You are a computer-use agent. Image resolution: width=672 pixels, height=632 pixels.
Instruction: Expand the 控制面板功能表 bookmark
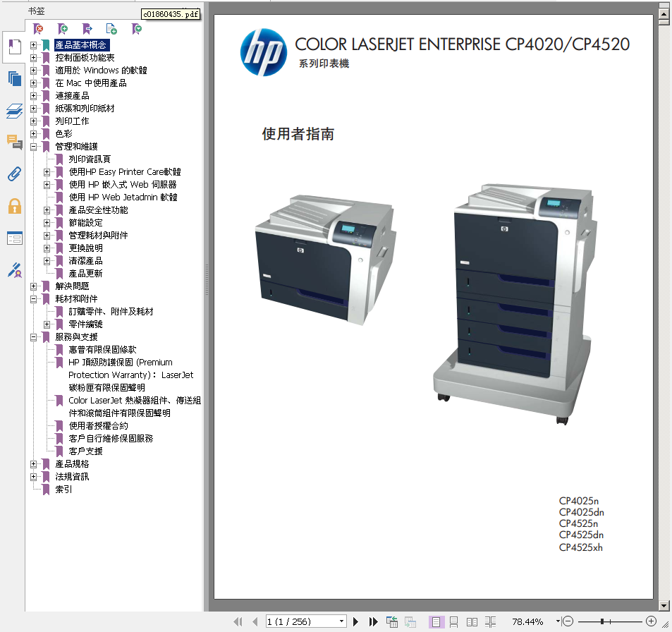click(x=33, y=57)
